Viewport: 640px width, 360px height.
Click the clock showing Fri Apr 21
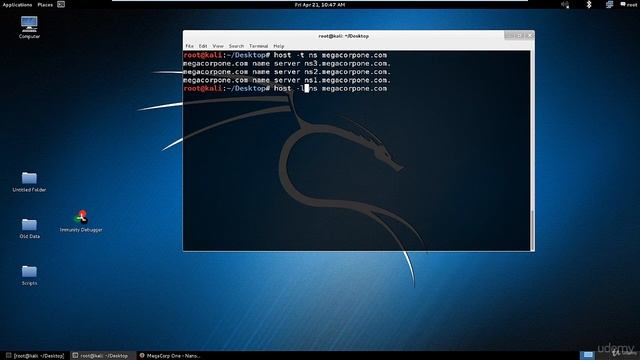point(320,5)
